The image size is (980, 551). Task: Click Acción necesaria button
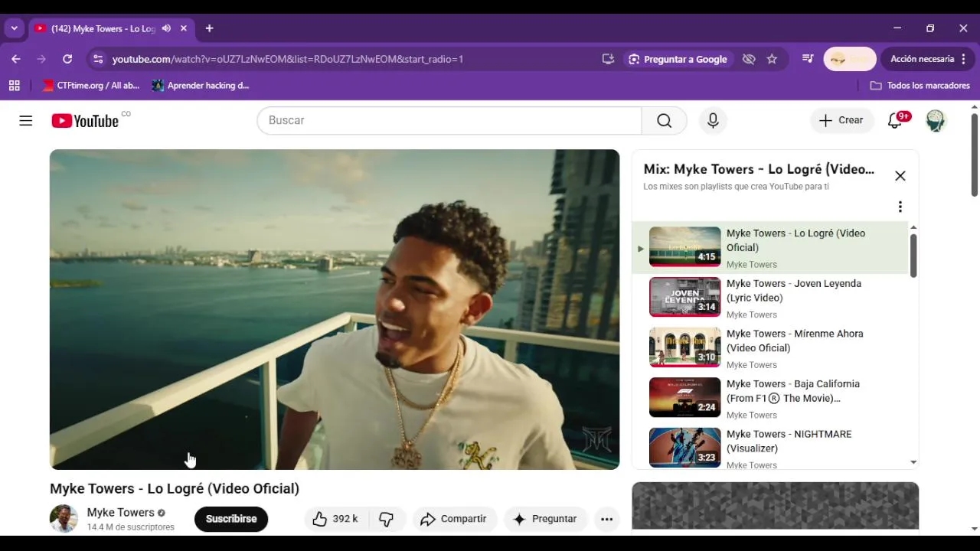click(922, 59)
